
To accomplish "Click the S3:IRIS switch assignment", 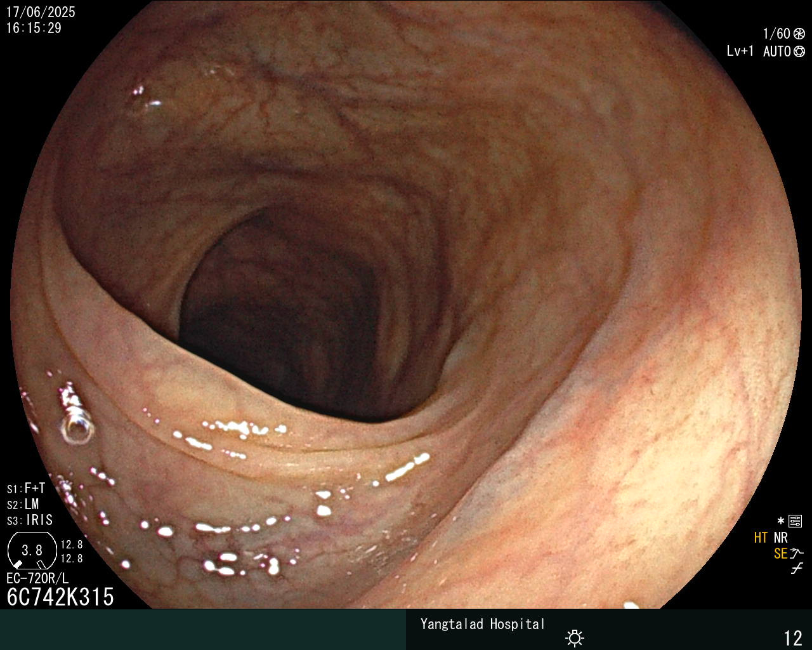I will 30,521.
